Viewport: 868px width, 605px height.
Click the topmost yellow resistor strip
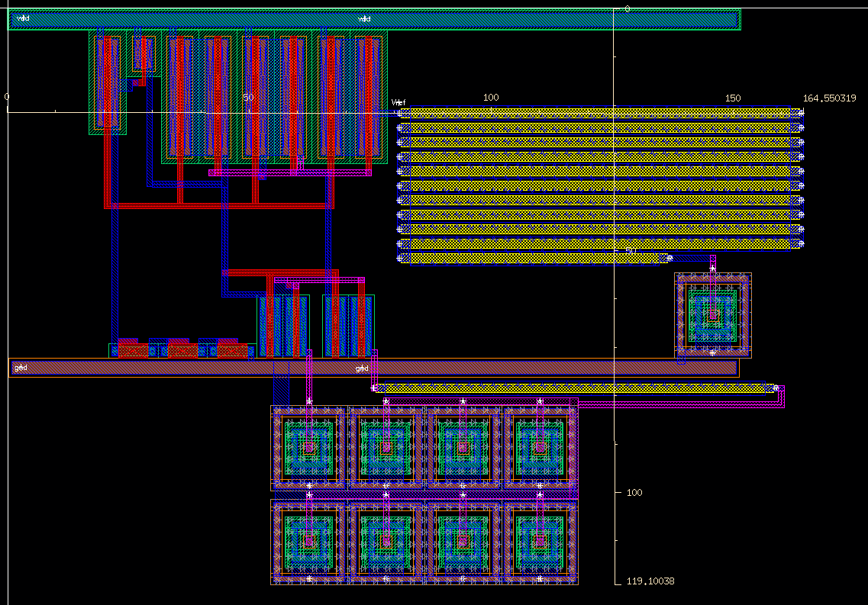pos(600,113)
